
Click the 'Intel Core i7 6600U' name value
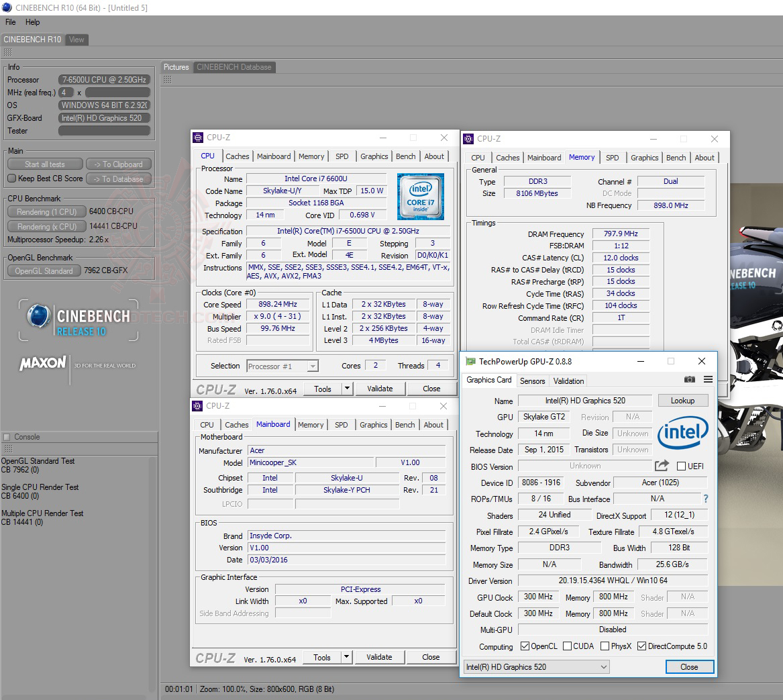pyautogui.click(x=316, y=179)
